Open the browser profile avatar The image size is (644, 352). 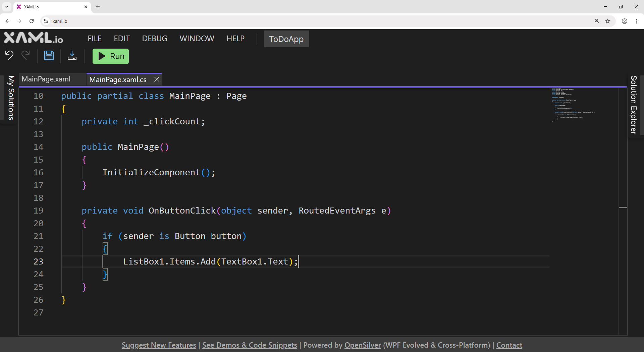tap(625, 21)
